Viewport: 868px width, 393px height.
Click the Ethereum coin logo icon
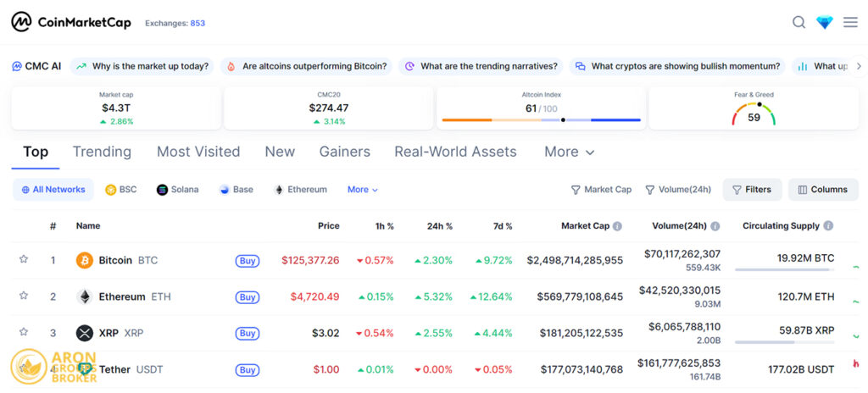point(84,296)
